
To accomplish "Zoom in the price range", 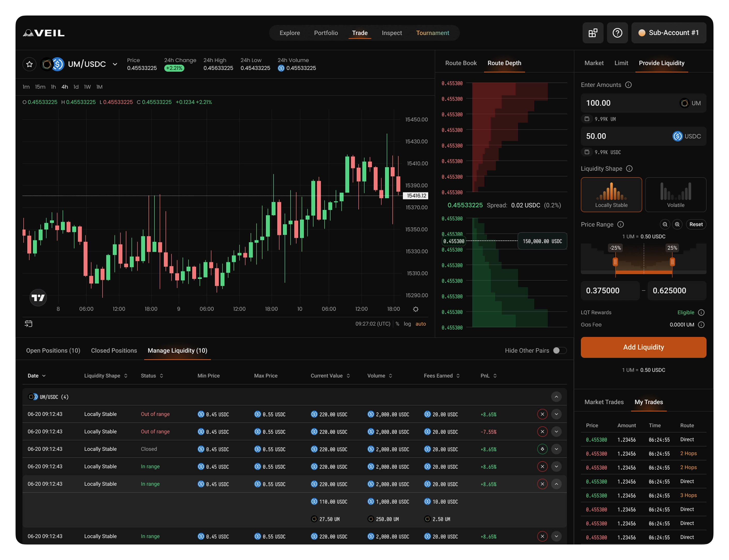I will click(x=677, y=224).
